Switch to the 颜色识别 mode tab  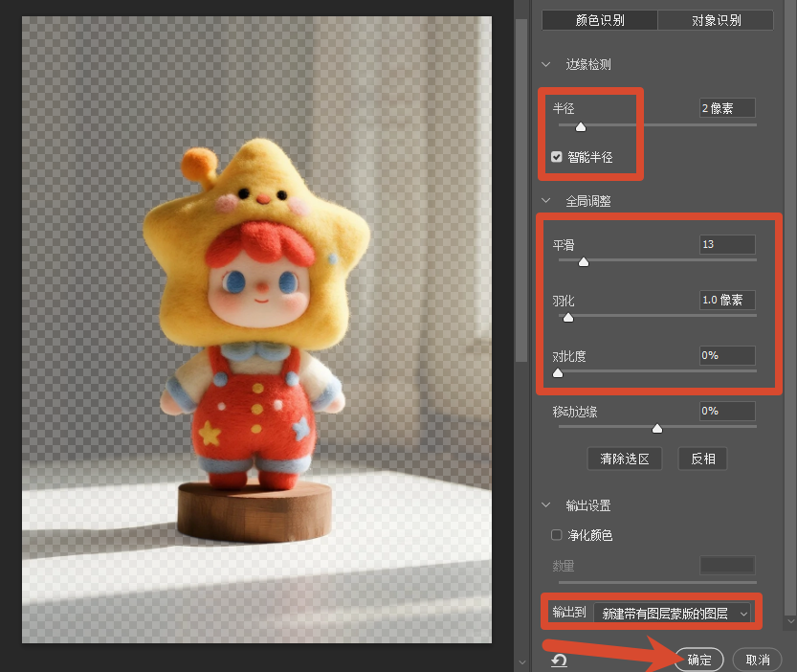click(600, 20)
